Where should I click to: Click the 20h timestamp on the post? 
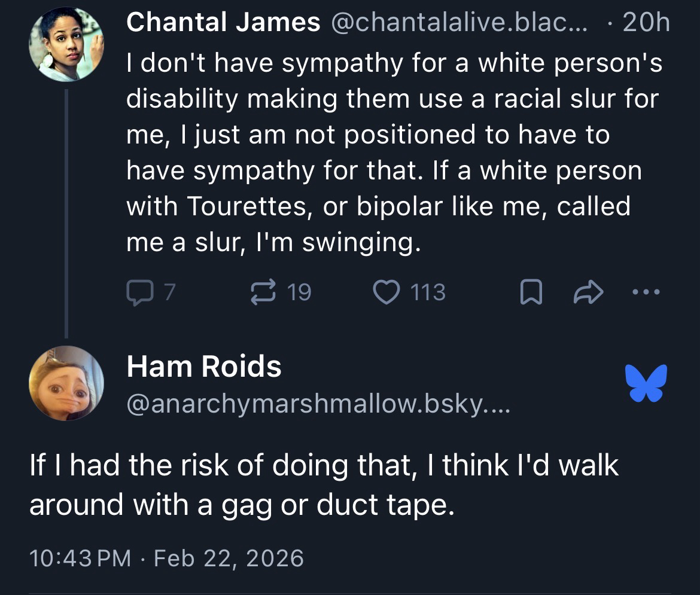point(646,23)
